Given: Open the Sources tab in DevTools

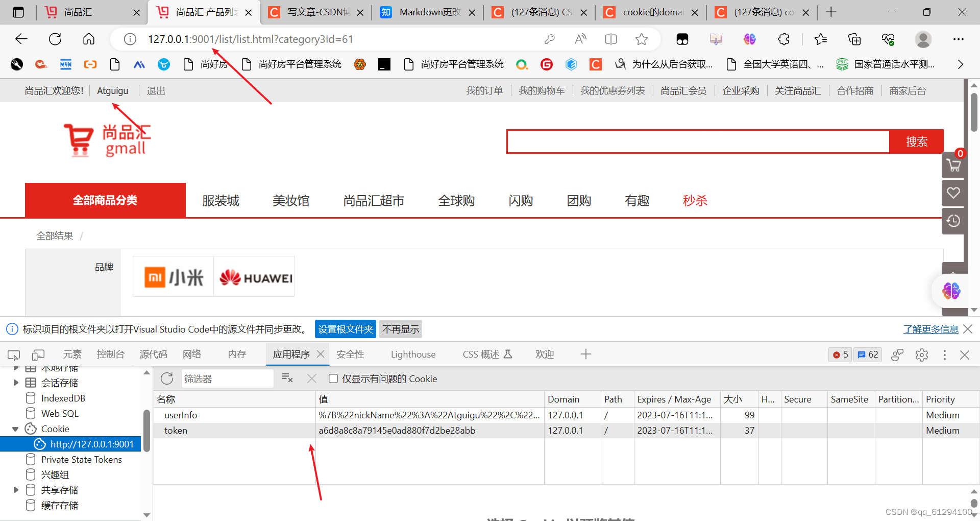Looking at the screenshot, I should tap(154, 354).
